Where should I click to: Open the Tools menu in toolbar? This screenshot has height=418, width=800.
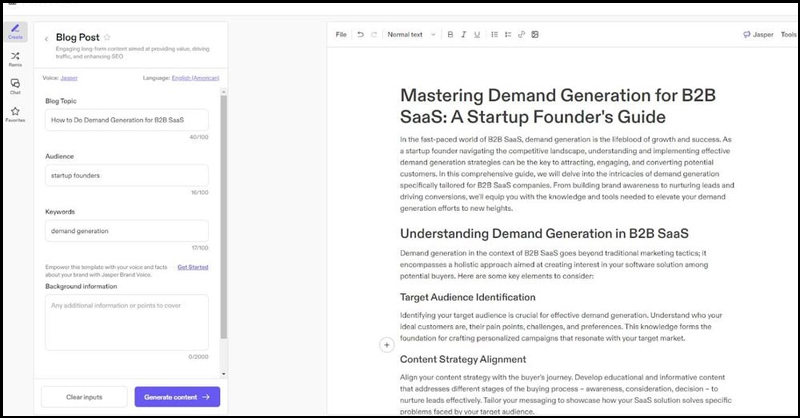click(788, 35)
